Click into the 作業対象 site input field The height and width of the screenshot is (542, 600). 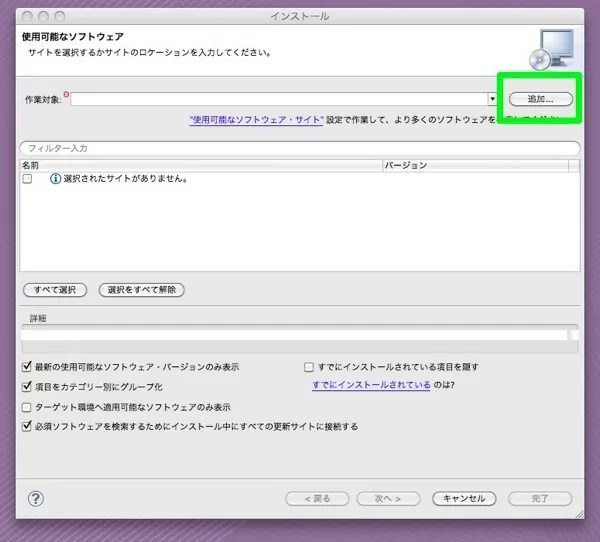pos(279,99)
